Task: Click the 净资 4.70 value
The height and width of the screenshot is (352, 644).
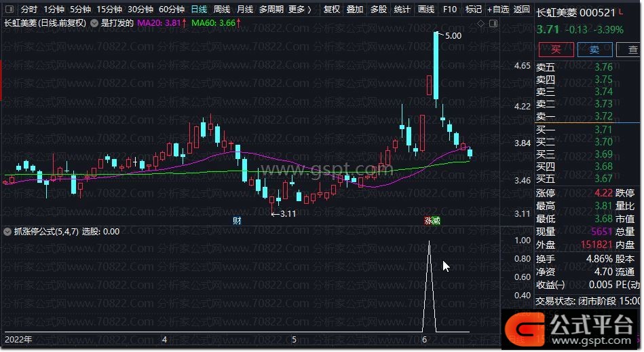Action: point(603,272)
